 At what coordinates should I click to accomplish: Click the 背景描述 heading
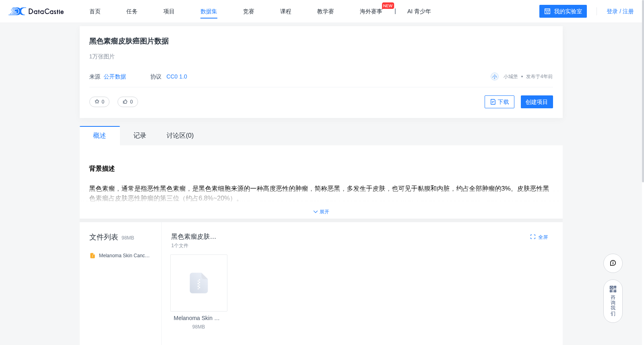[102, 169]
